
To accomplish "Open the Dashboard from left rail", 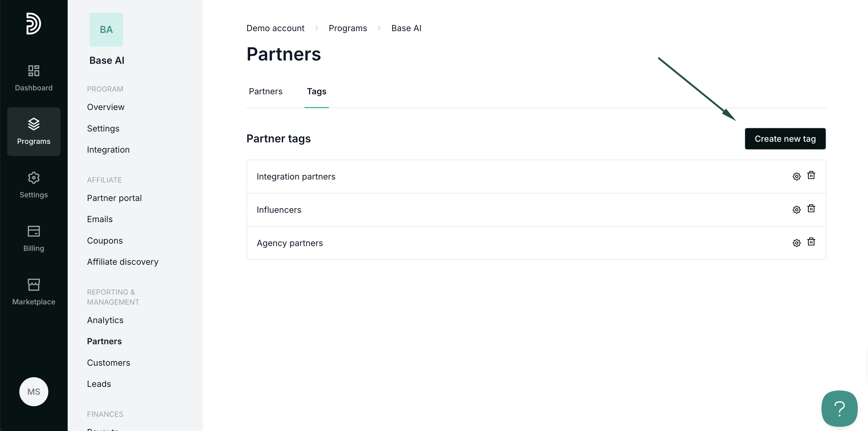I will (x=34, y=78).
